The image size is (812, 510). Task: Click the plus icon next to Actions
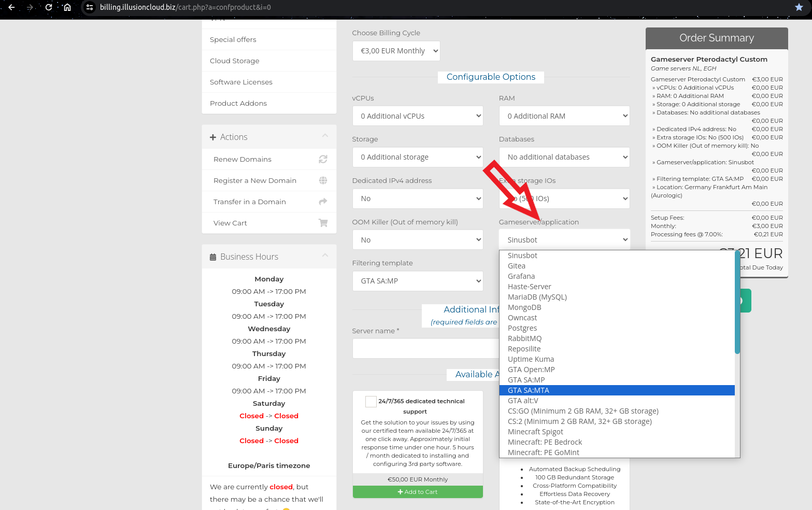tap(213, 137)
